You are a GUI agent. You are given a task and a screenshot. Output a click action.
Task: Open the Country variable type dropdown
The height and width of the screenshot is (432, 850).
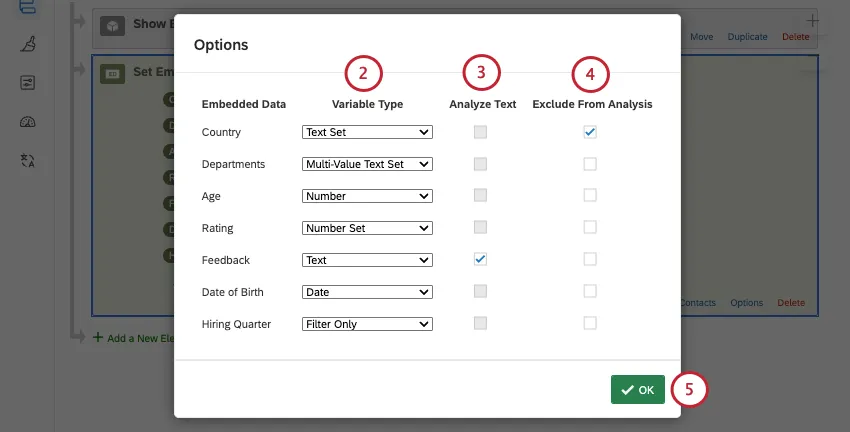point(367,132)
